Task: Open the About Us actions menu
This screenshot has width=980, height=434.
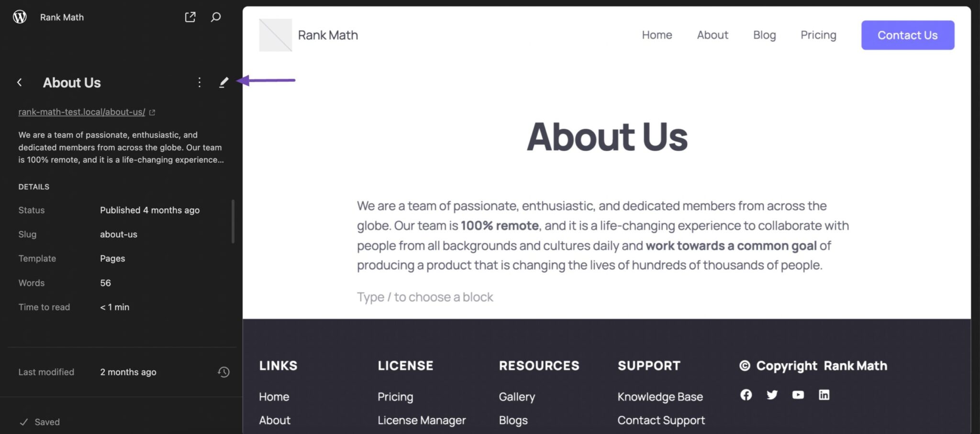Action: coord(200,83)
